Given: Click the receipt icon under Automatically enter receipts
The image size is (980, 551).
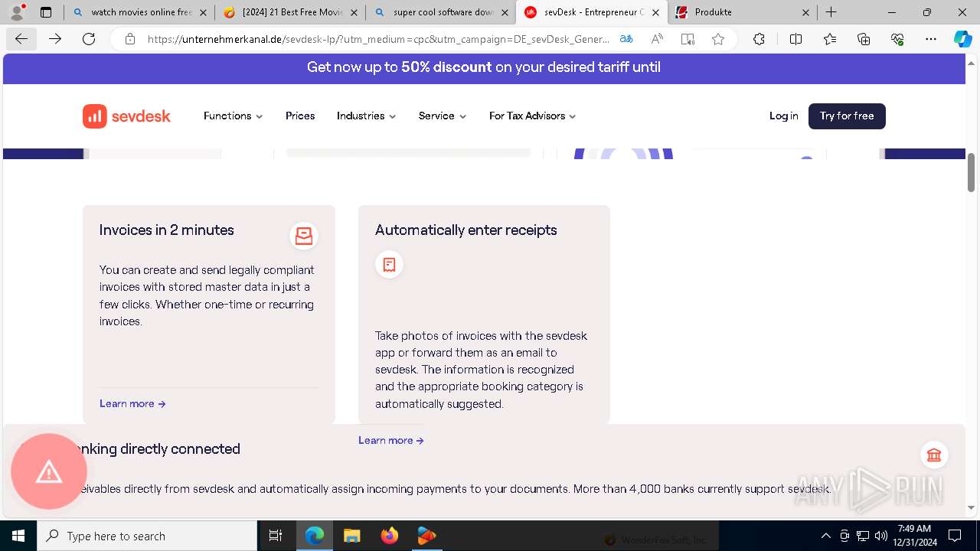Looking at the screenshot, I should click(x=389, y=265).
